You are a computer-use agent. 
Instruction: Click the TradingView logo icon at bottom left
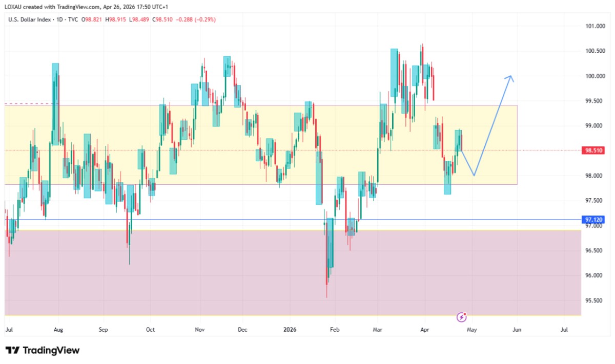tap(12, 350)
